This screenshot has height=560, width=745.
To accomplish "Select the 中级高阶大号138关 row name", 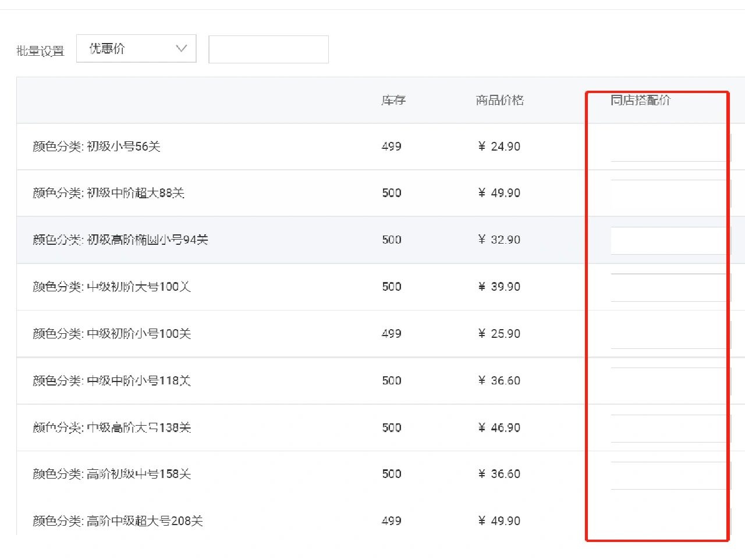I will 112,427.
